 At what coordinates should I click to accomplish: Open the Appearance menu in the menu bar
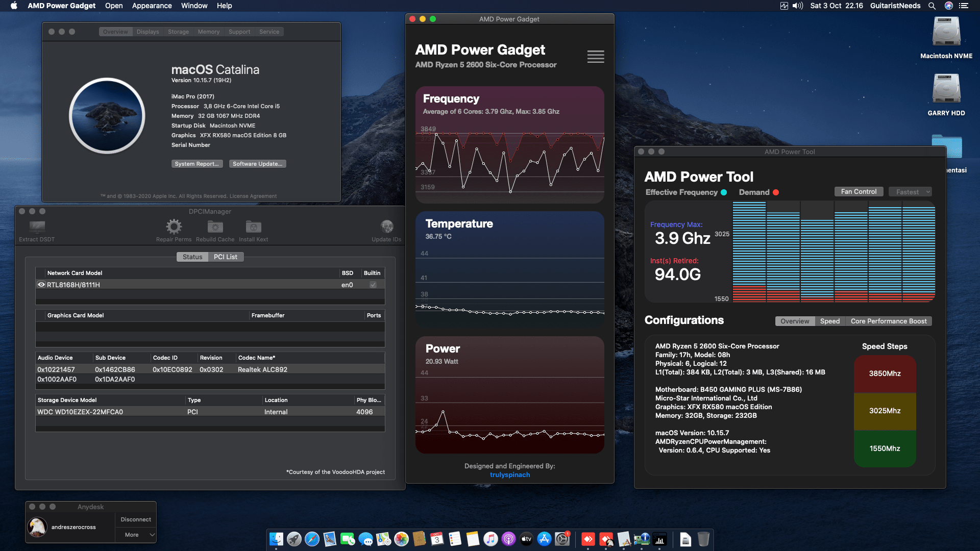pyautogui.click(x=152, y=6)
